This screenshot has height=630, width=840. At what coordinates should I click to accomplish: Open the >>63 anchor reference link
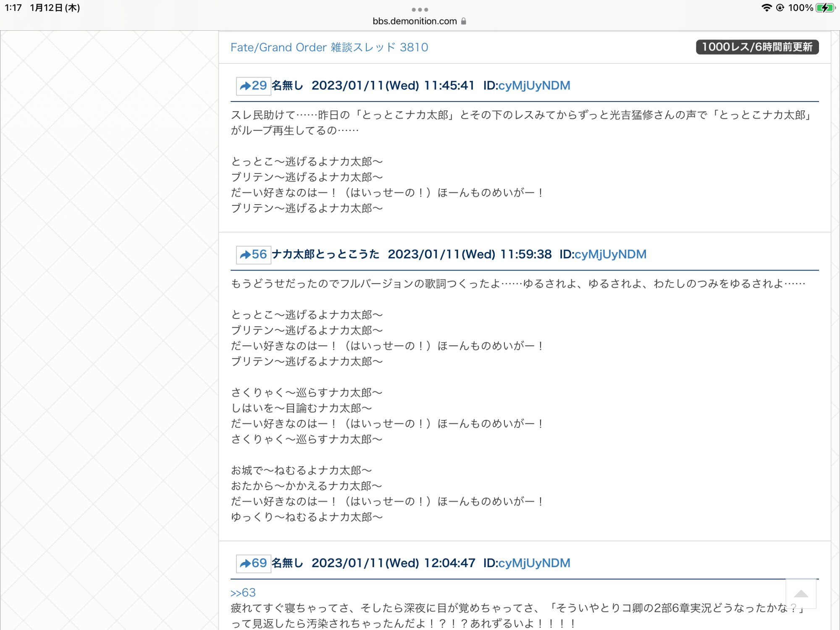coord(243,592)
